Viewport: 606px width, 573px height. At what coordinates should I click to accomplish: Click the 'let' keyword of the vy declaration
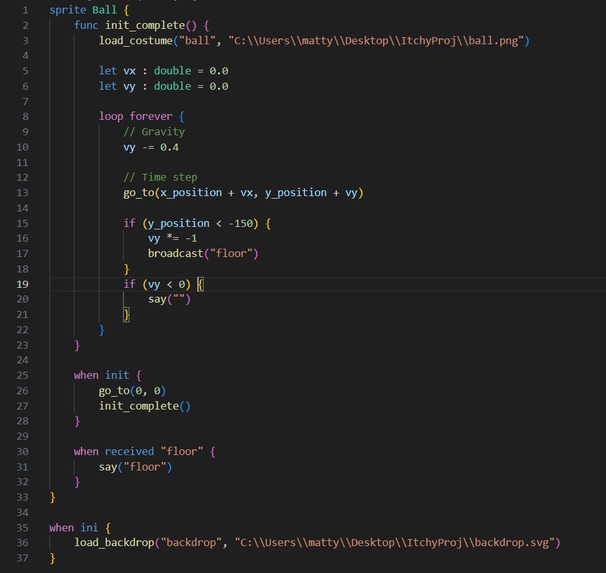click(x=107, y=86)
